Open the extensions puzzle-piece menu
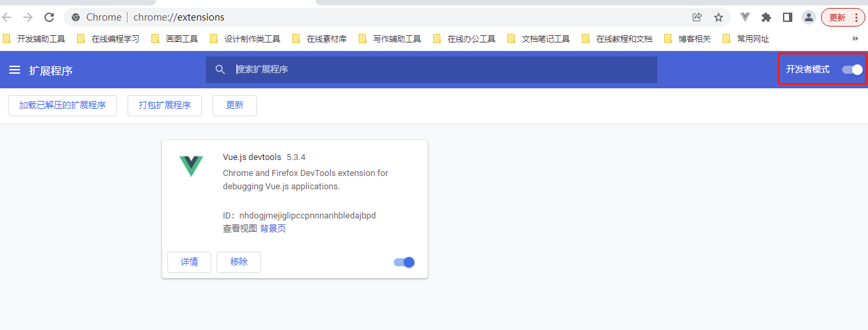 pos(766,17)
